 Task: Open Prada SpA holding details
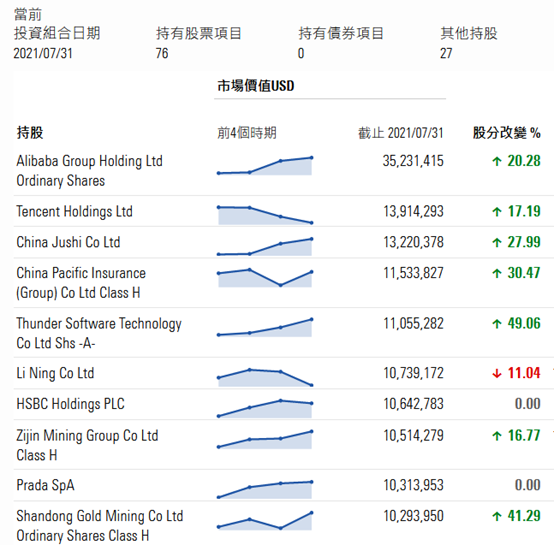click(x=46, y=485)
